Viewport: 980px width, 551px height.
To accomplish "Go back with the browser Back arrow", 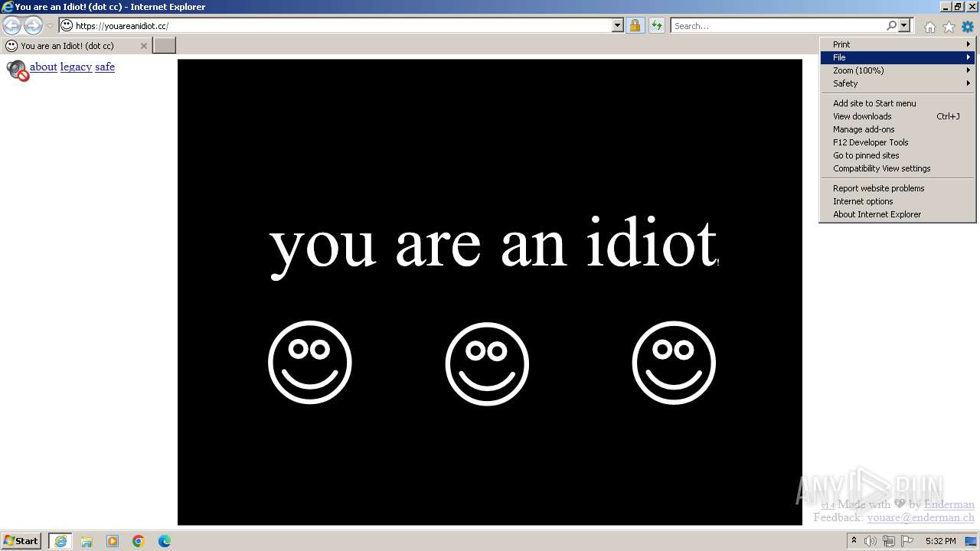I will pos(11,26).
